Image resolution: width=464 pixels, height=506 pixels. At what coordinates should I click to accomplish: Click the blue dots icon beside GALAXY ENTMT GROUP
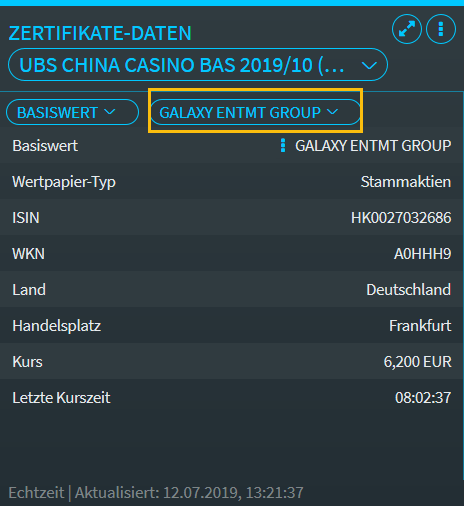coord(283,146)
